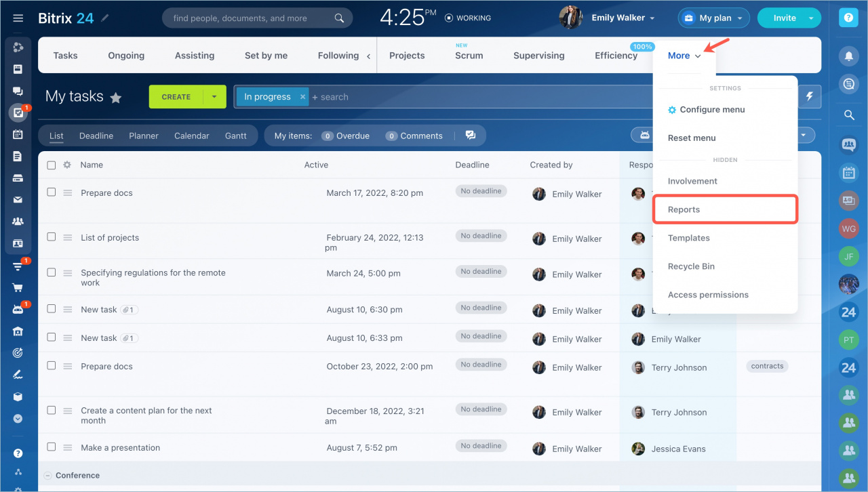Expand more sidebar items chevron
The image size is (868, 492).
point(18,419)
